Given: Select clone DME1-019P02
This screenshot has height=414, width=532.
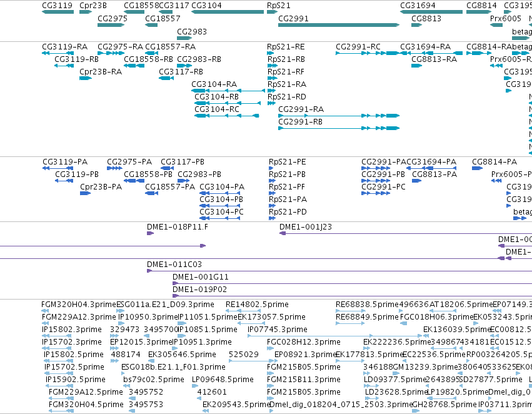Looking at the screenshot, I should (200, 290).
